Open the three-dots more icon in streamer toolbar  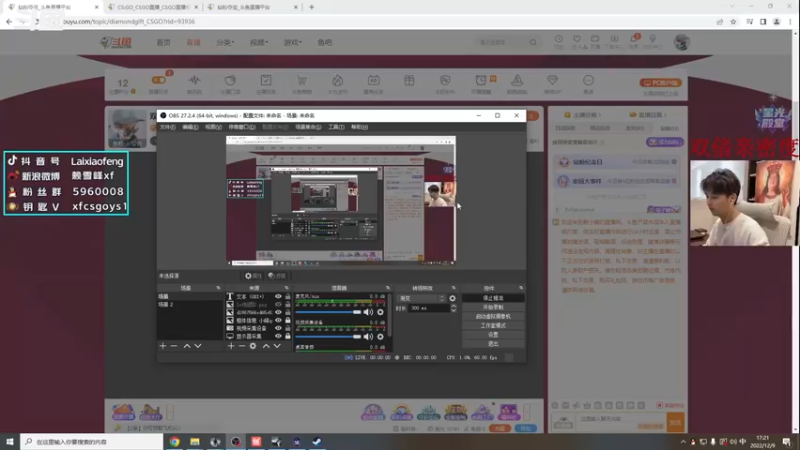pyautogui.click(x=588, y=81)
